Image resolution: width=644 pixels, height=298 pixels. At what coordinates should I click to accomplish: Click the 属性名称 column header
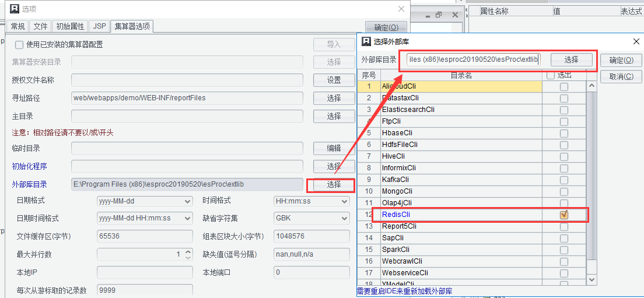(x=494, y=11)
